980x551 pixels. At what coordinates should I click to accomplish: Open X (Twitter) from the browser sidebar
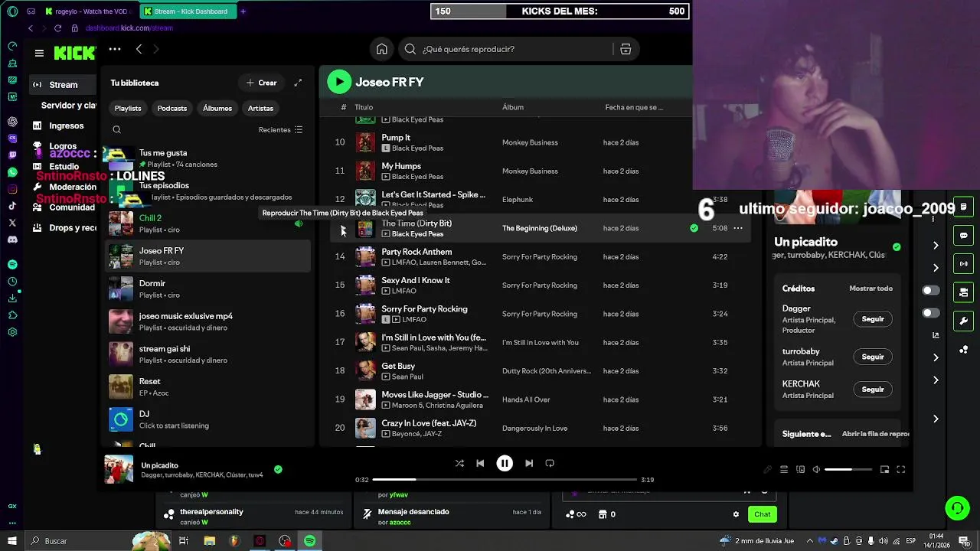[12, 223]
